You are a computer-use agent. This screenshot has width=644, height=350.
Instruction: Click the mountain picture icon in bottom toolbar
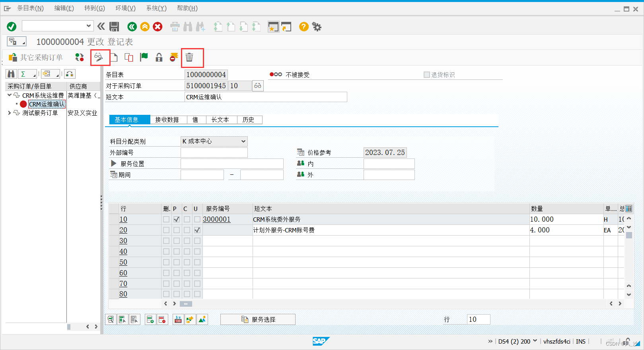[x=202, y=319]
